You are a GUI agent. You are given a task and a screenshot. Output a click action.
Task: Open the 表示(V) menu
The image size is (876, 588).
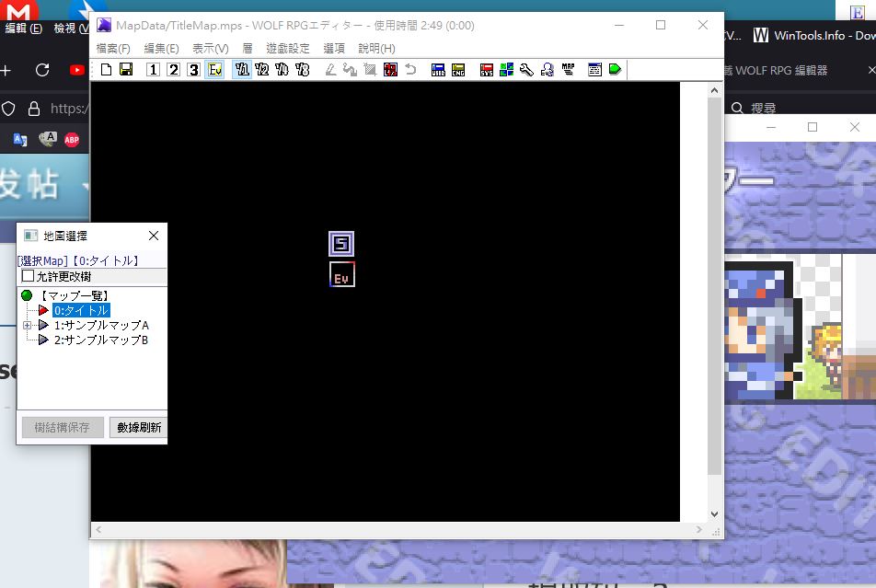(x=211, y=49)
